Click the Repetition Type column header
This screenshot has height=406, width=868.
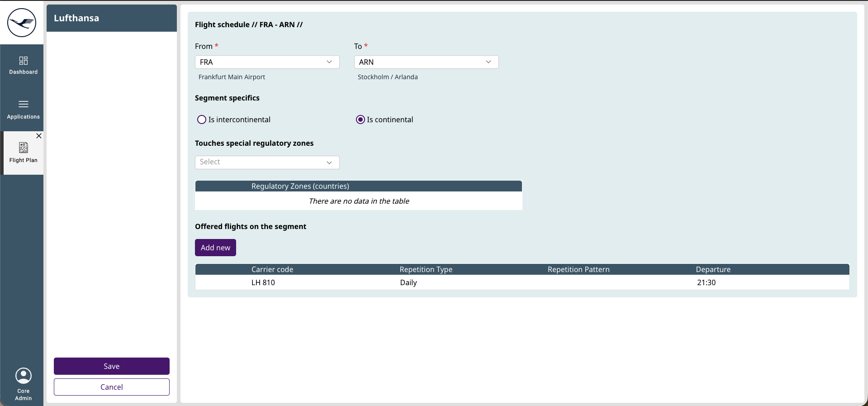click(426, 269)
